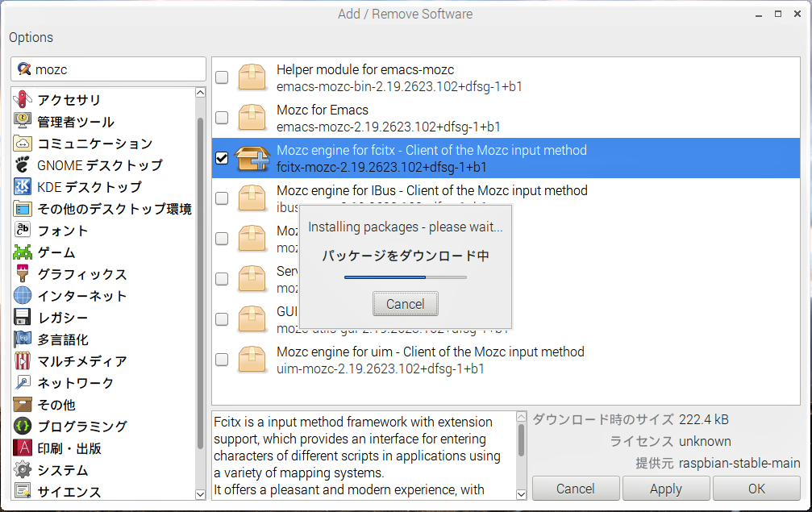812x512 pixels.
Task: Select the マルチメディア category label
Action: tap(82, 361)
